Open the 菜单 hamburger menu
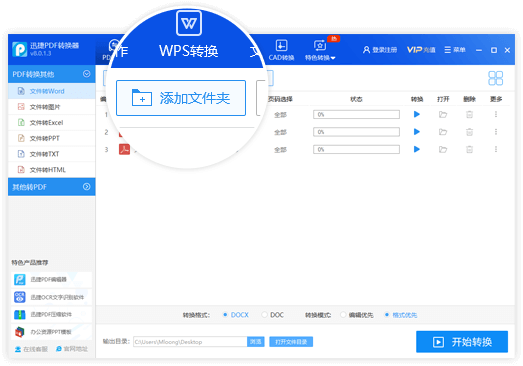Viewport: 523px width, 366px height. click(x=455, y=50)
